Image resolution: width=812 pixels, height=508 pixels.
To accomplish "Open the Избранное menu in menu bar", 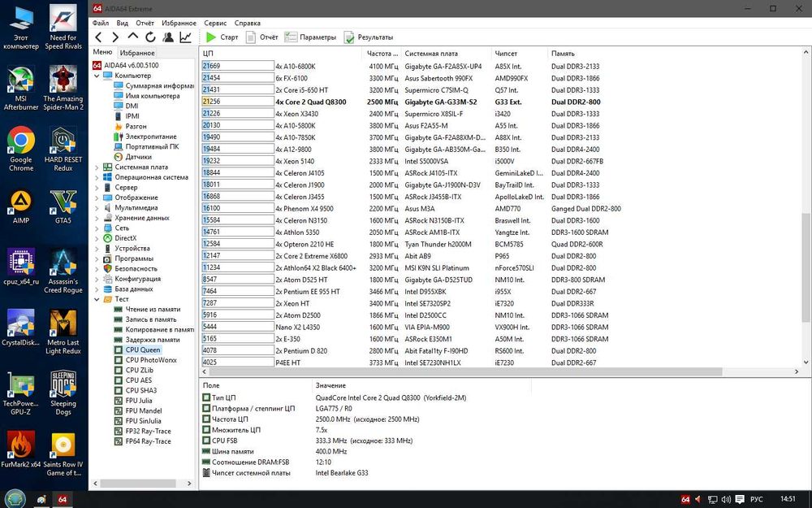I will click(179, 23).
